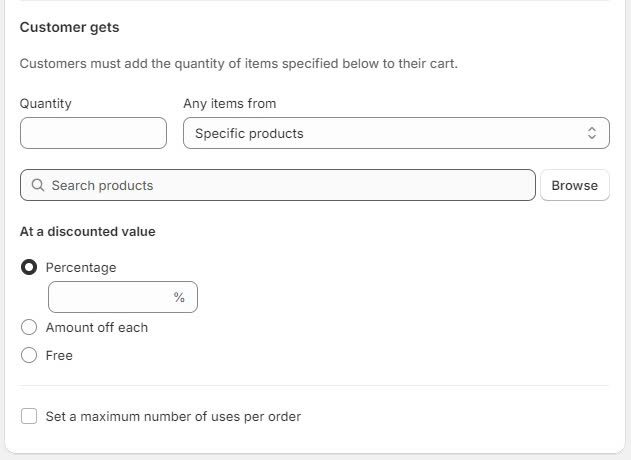Viewport: 631px width, 460px height.
Task: Click the 'Customer gets' section heading
Action: pyautogui.click(x=69, y=27)
